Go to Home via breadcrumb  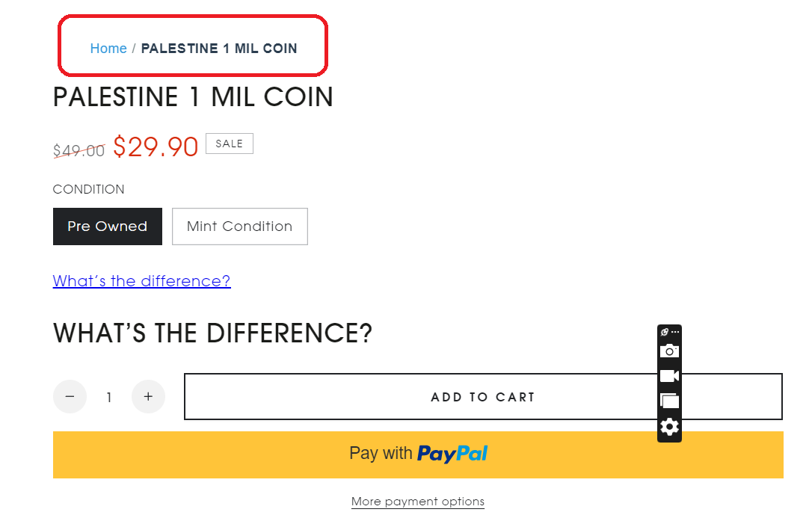108,48
